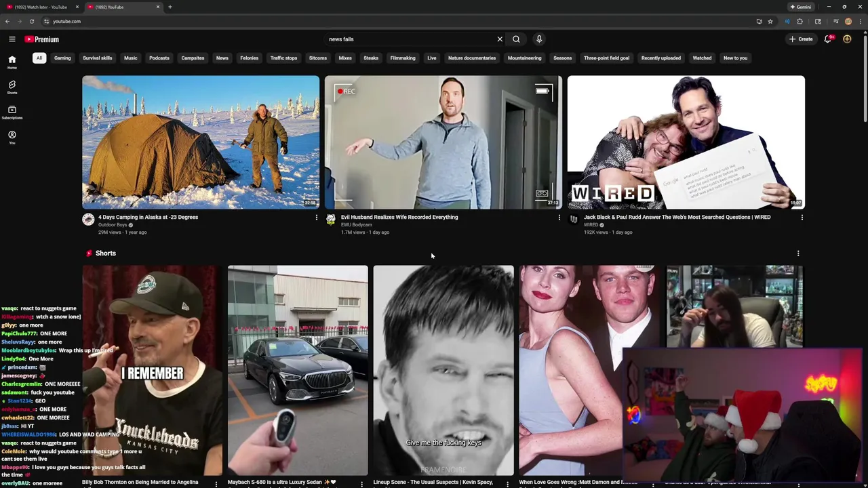868x488 pixels.
Task: Filter feed by Gaming chip
Action: (62, 58)
